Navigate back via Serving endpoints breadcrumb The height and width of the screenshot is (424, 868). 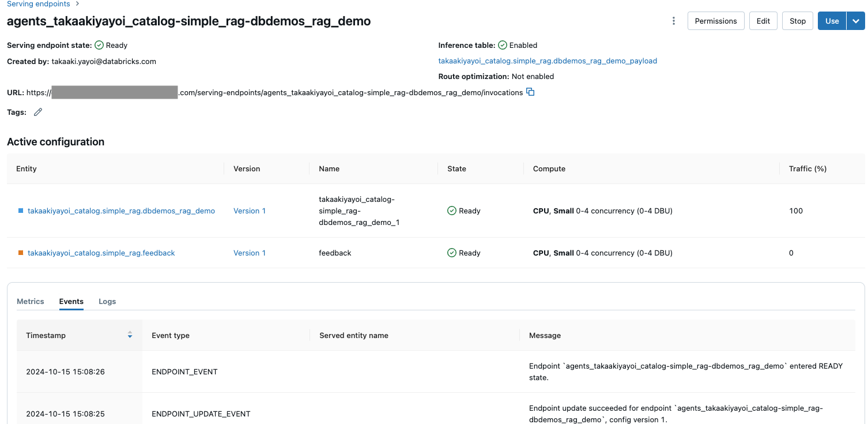[x=37, y=4]
